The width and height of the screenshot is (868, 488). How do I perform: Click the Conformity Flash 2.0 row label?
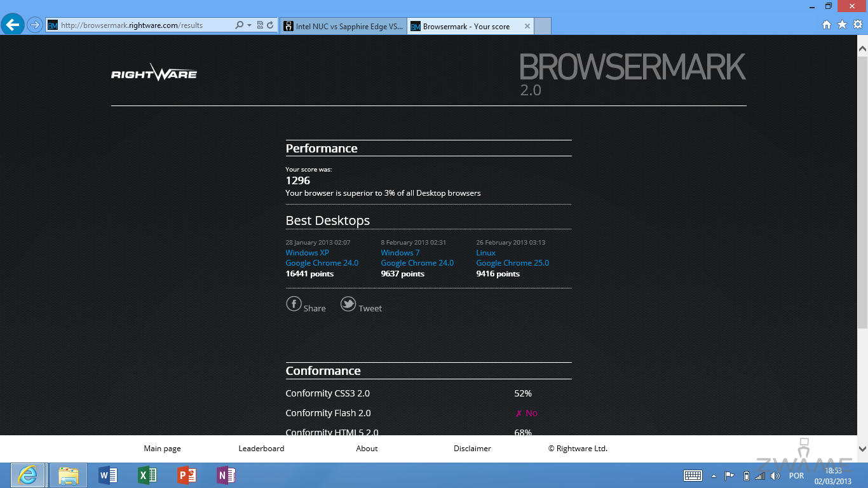pos(329,413)
